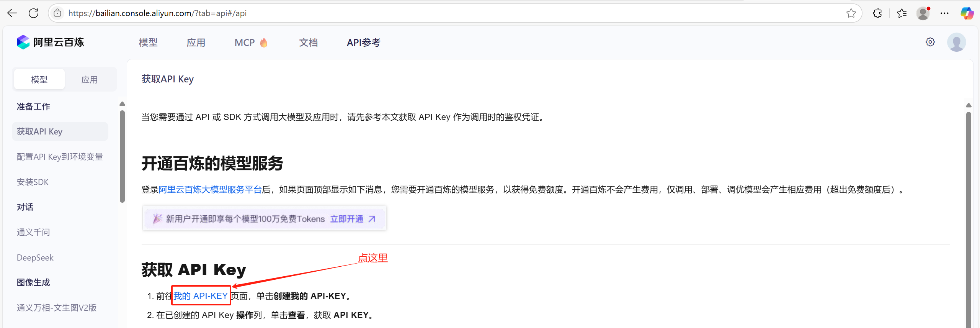Reload the page with refresh icon
The width and height of the screenshot is (980, 328).
point(34,13)
